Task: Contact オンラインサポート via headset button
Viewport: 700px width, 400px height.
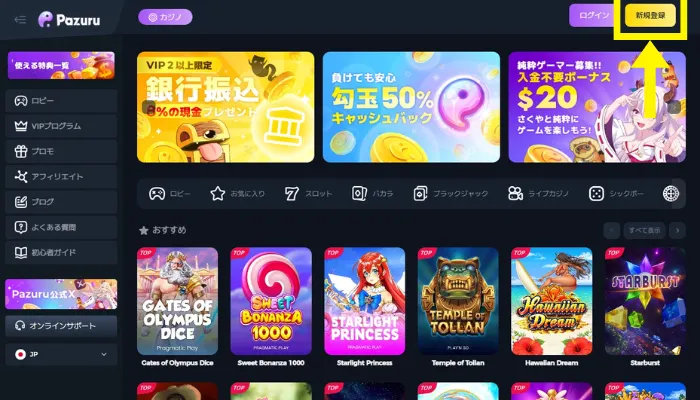Action: coord(61,326)
